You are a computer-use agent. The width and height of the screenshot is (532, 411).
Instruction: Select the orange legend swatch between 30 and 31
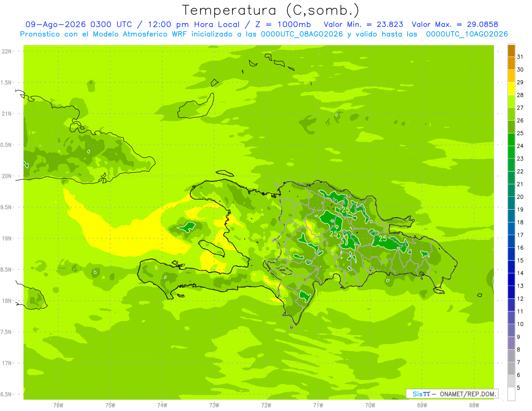tap(511, 63)
